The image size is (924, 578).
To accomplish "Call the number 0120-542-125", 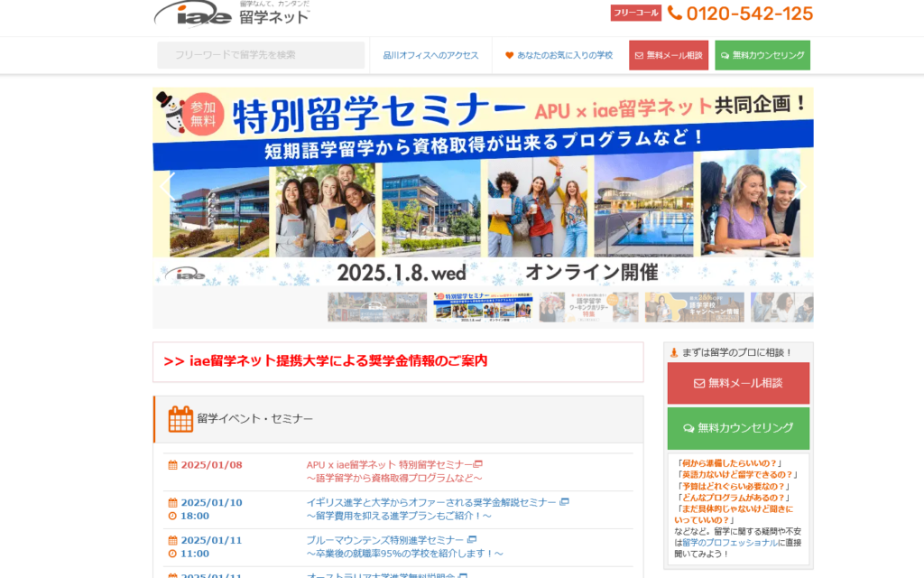I will tap(750, 14).
